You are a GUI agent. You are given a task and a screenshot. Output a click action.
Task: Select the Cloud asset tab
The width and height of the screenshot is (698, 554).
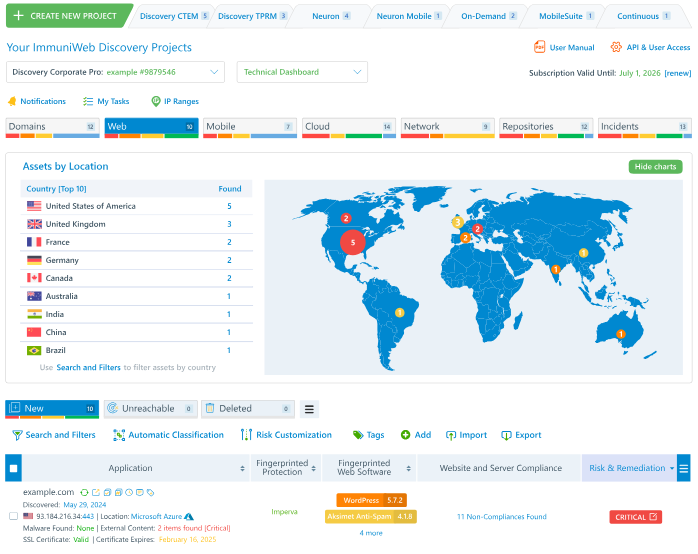click(349, 128)
